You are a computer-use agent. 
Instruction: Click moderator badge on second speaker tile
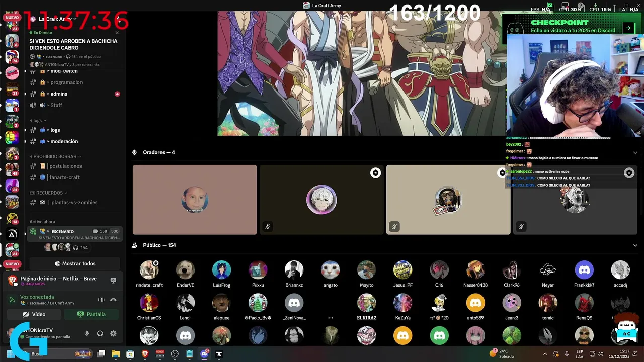[375, 173]
